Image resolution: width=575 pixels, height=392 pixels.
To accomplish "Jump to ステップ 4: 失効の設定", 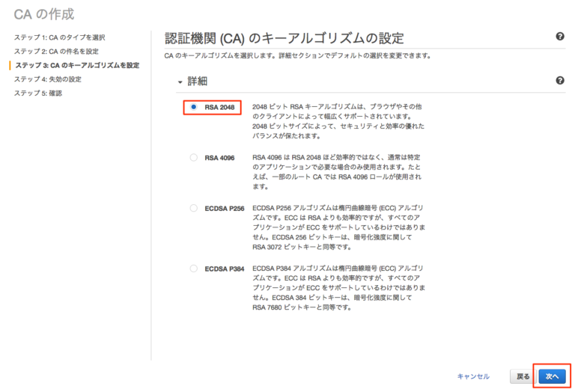I will tap(48, 79).
